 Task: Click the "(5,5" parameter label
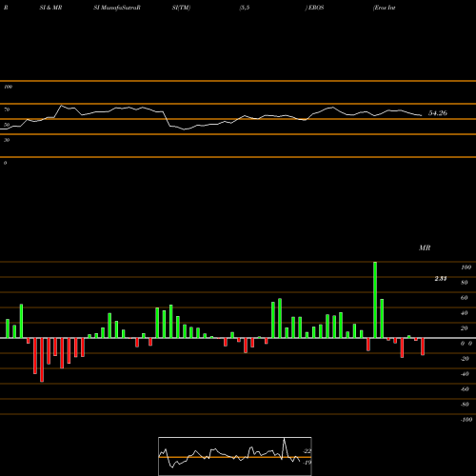coord(245,8)
